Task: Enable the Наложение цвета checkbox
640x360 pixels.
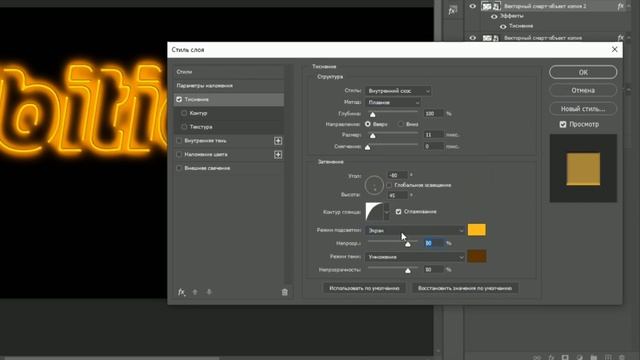Action: click(179, 154)
